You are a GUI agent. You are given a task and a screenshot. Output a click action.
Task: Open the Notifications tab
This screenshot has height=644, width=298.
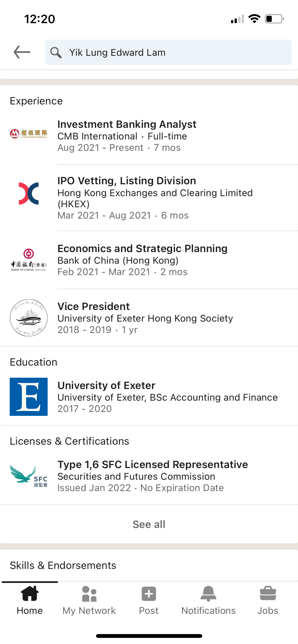[x=208, y=599]
